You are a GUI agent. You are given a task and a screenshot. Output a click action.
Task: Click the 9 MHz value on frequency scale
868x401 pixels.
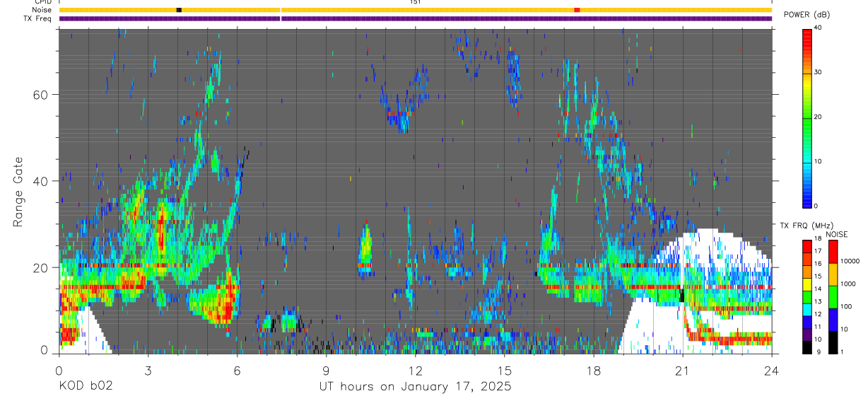click(817, 353)
